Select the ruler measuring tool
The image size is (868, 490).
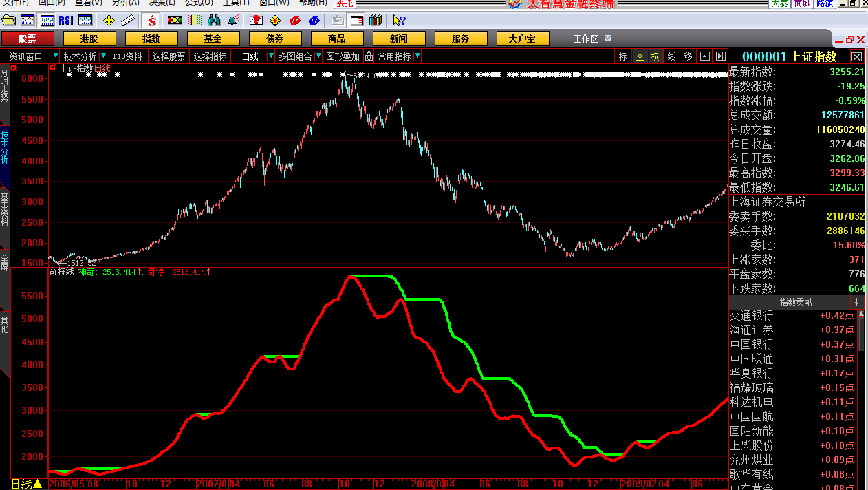coord(127,21)
